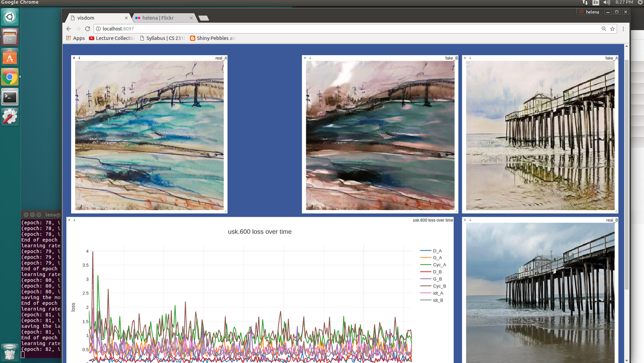
Task: Download the usk.600 loss plot
Action: [x=75, y=220]
